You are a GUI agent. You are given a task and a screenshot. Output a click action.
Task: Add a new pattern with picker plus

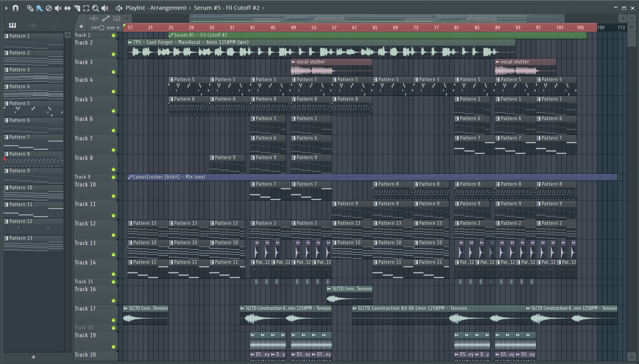tap(34, 357)
